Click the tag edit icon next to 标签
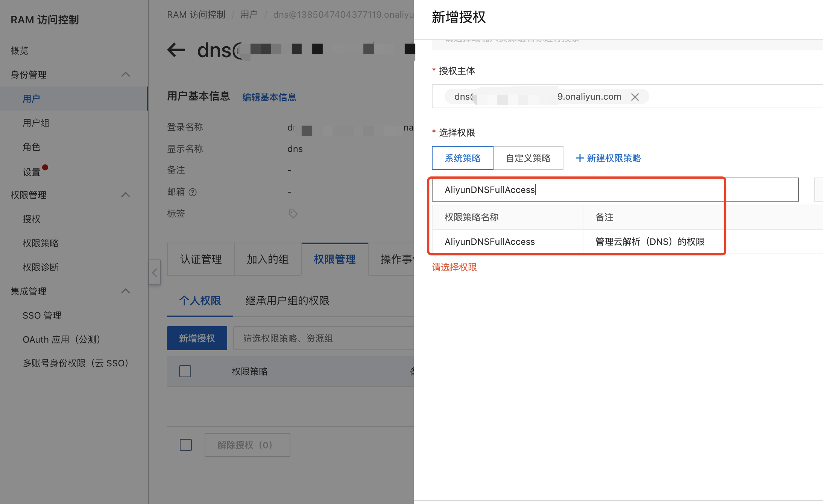Screen dimensions: 823x504 point(293,214)
